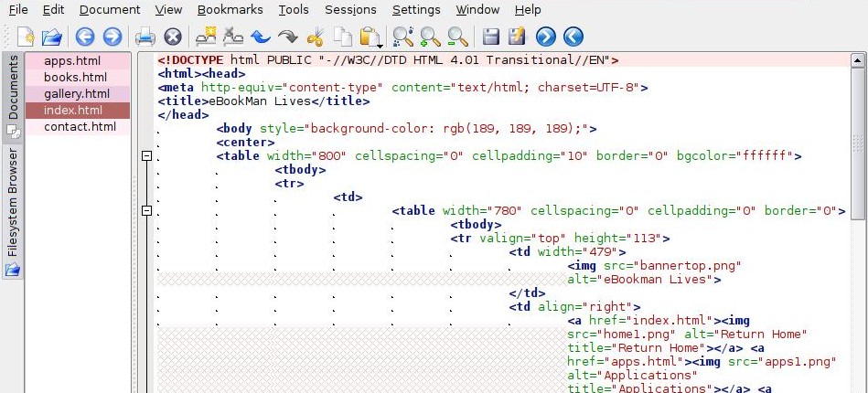The height and width of the screenshot is (393, 868).
Task: Go forward with the blue right-arrow icon
Action: [112, 37]
